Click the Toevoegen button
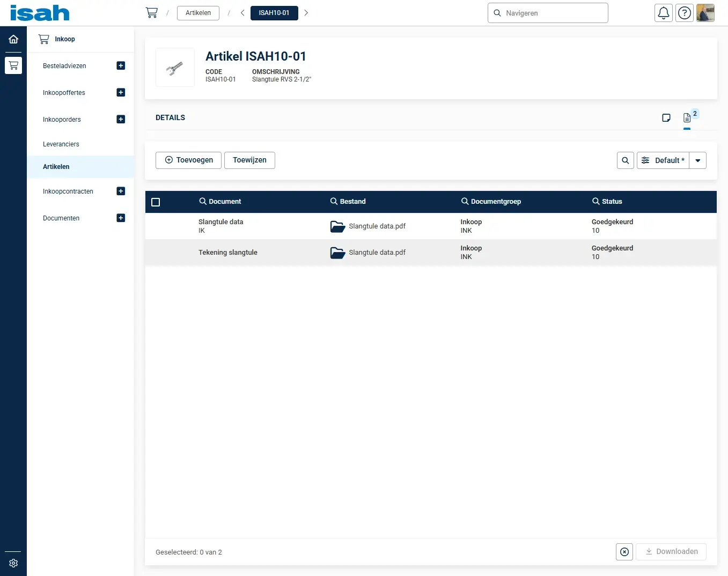The image size is (728, 576). tap(188, 160)
